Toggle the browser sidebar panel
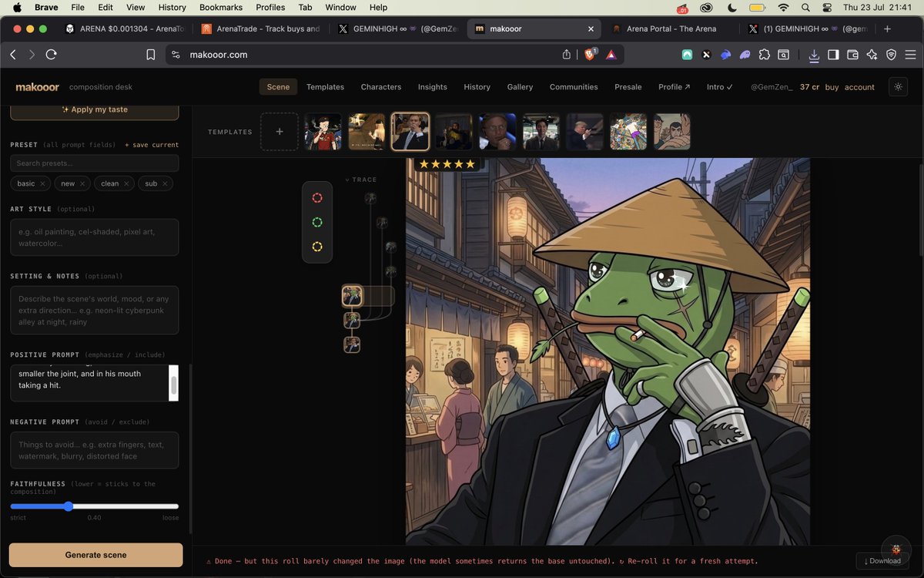Viewport: 924px width, 578px height. point(833,55)
